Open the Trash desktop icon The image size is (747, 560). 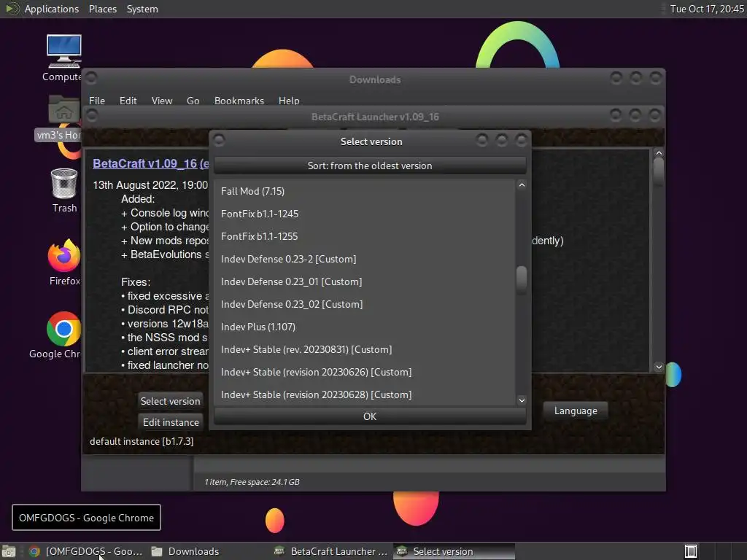(x=64, y=183)
